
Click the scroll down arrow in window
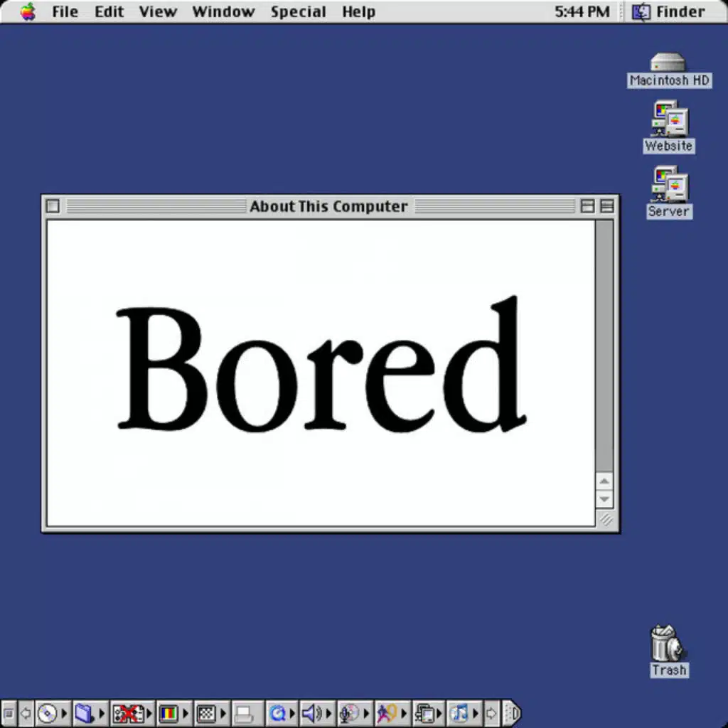604,499
